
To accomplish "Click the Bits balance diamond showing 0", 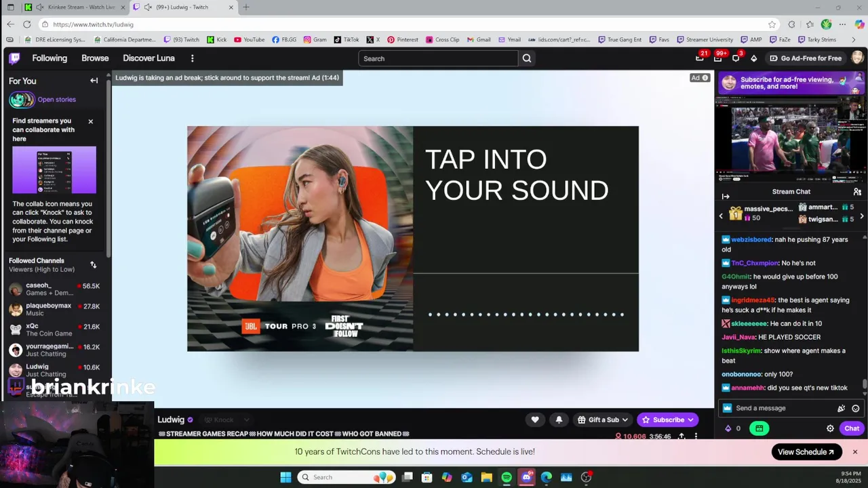I will [732, 428].
